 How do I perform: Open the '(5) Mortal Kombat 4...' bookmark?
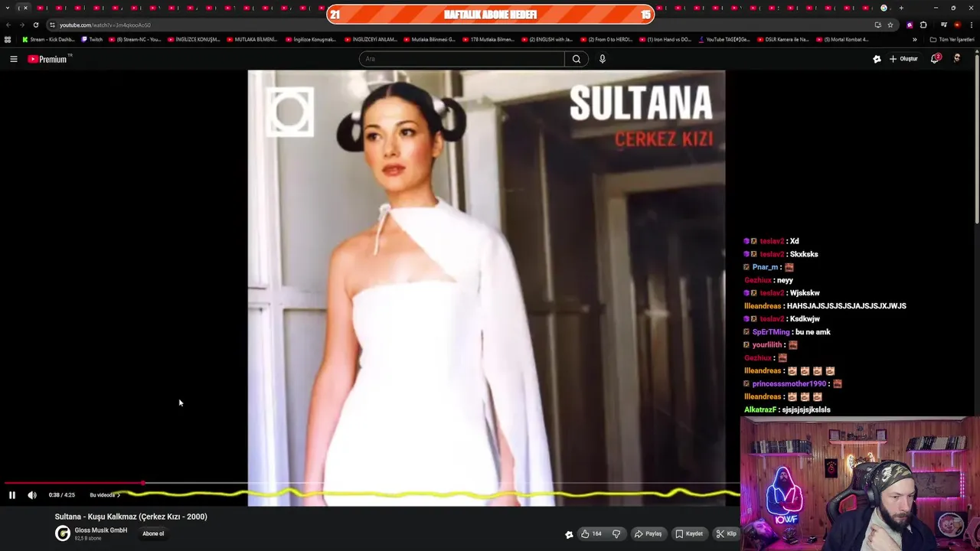(842, 39)
